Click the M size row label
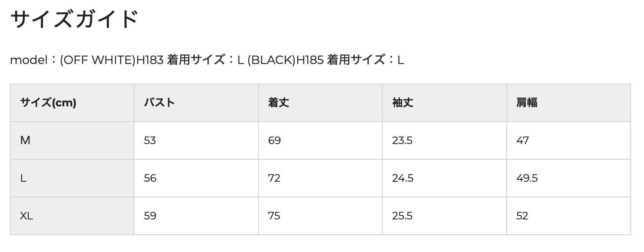644x252 pixels. pyautogui.click(x=25, y=141)
